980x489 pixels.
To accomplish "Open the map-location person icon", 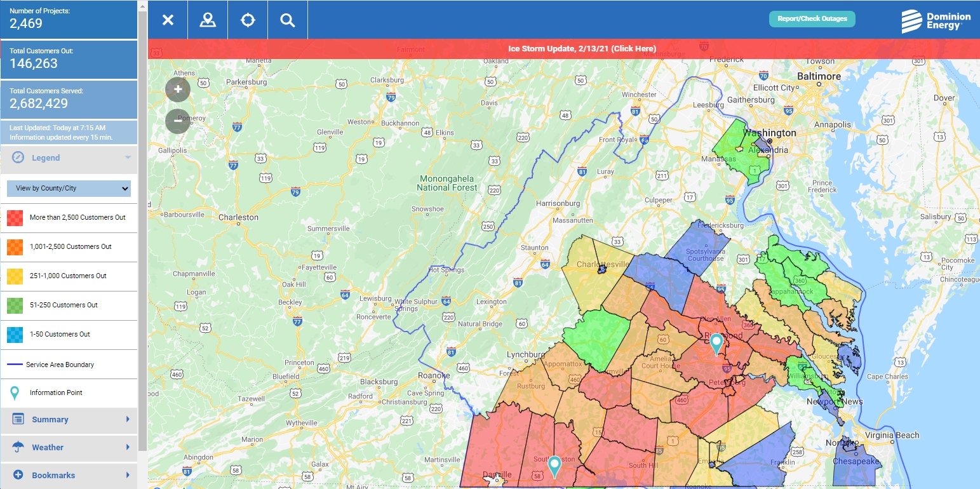I will pyautogui.click(x=208, y=20).
